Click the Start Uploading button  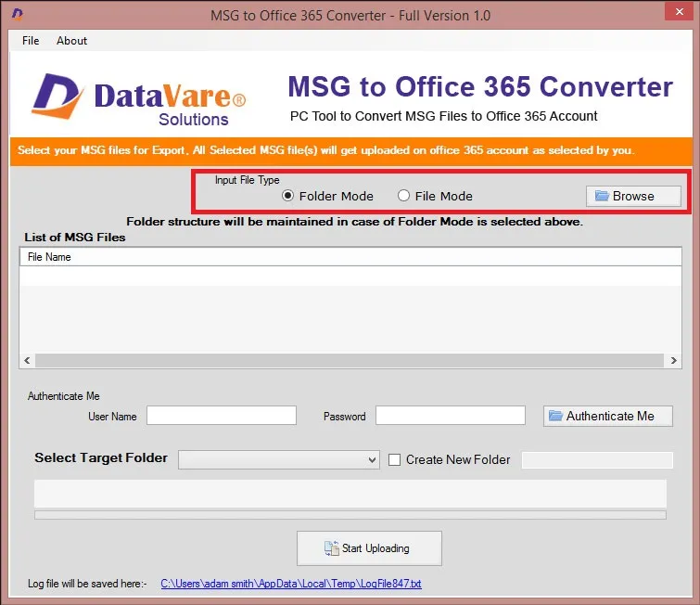coord(369,548)
